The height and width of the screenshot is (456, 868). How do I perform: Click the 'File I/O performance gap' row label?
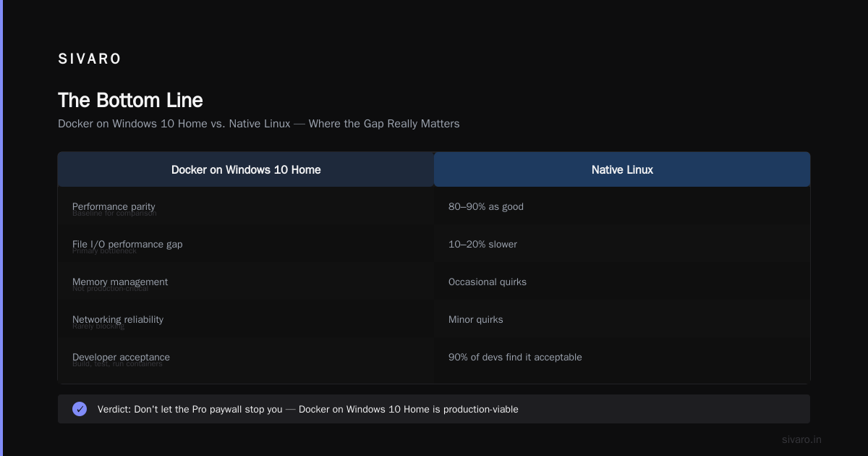pyautogui.click(x=127, y=244)
